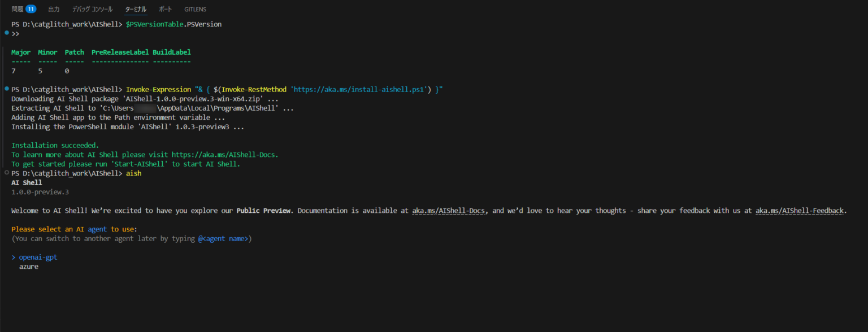Screen dimensions: 868x332
Task: Click the problems count badge showing 11
Action: [x=31, y=9]
